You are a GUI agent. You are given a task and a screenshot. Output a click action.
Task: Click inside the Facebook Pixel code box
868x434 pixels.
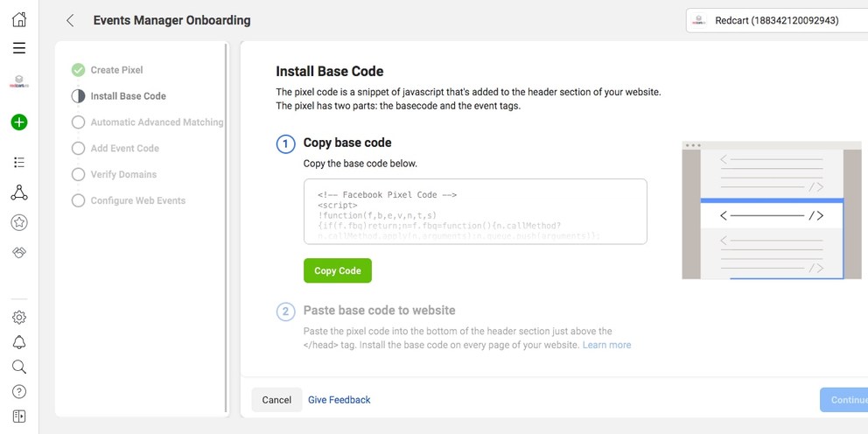[x=475, y=212]
